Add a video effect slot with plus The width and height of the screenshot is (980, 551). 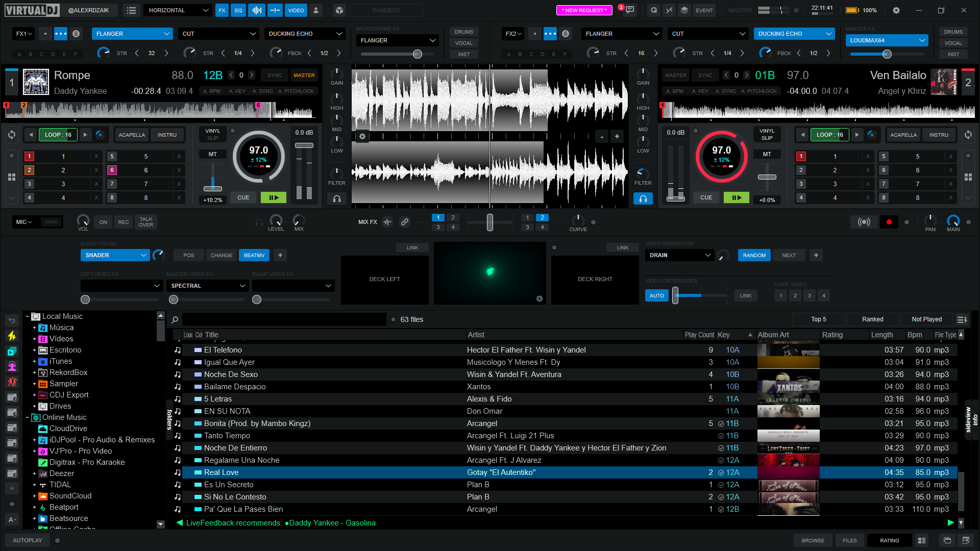[280, 255]
